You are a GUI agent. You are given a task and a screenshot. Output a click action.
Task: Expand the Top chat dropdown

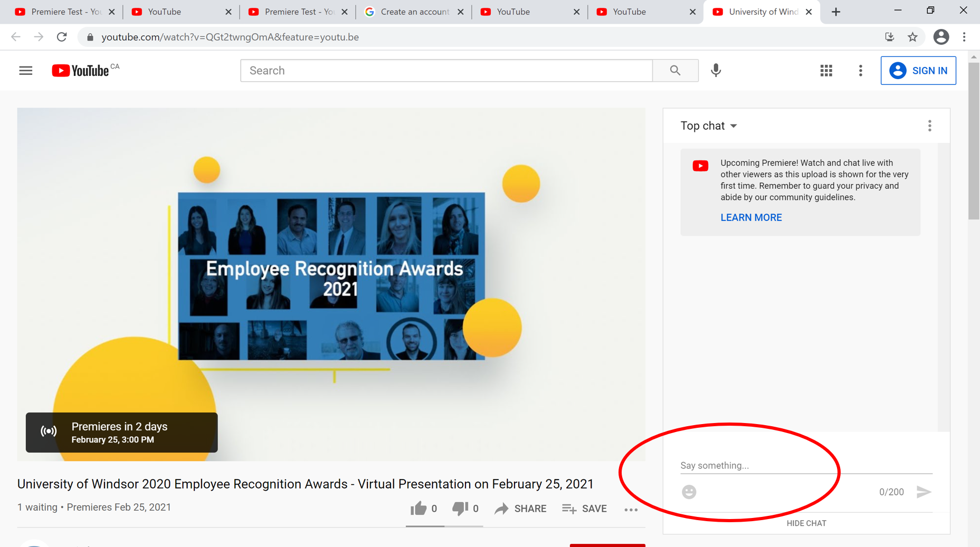(709, 126)
